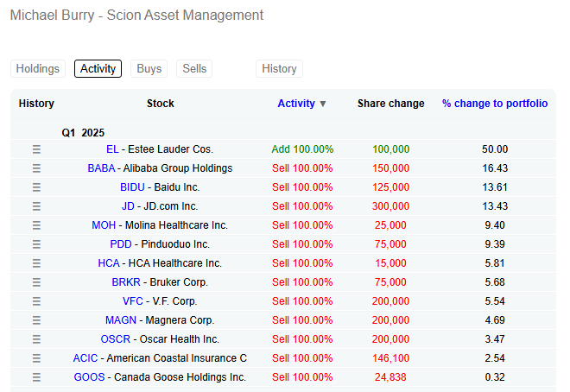Click the '125,000' share change value
This screenshot has width=570, height=392.
pyautogui.click(x=390, y=187)
